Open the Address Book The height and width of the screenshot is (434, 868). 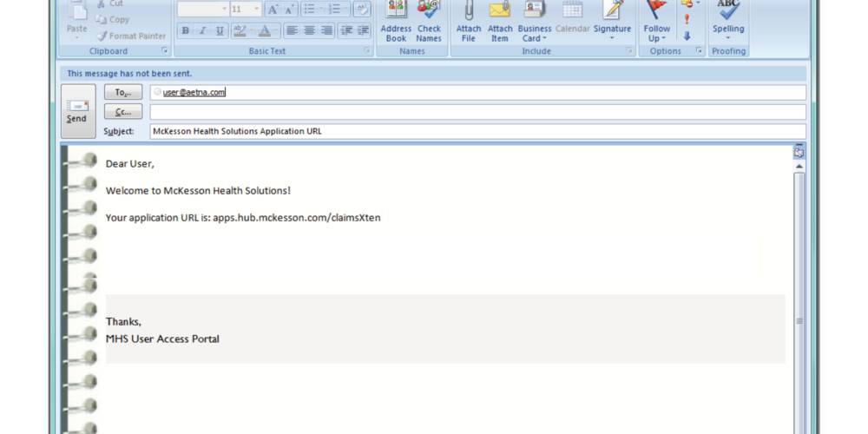396,21
